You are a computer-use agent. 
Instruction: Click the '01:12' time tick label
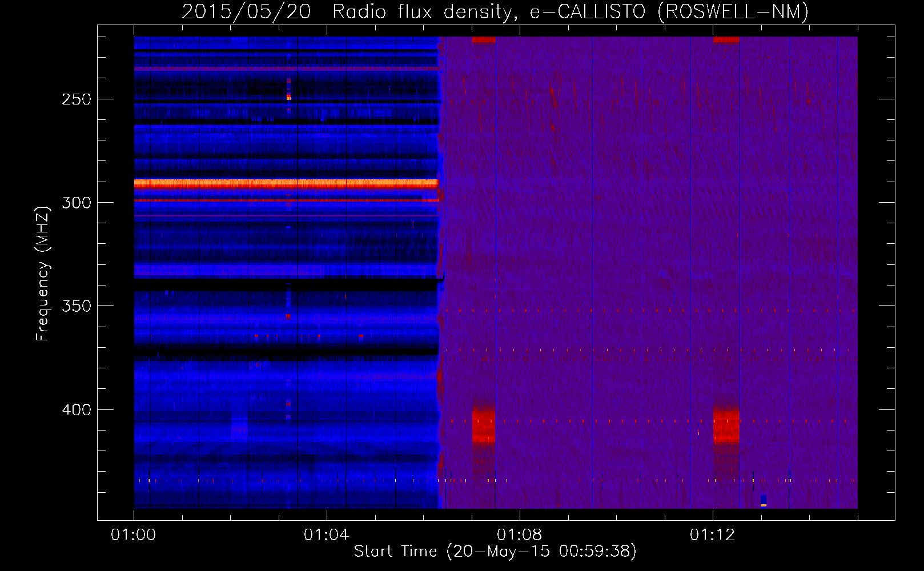click(x=712, y=535)
